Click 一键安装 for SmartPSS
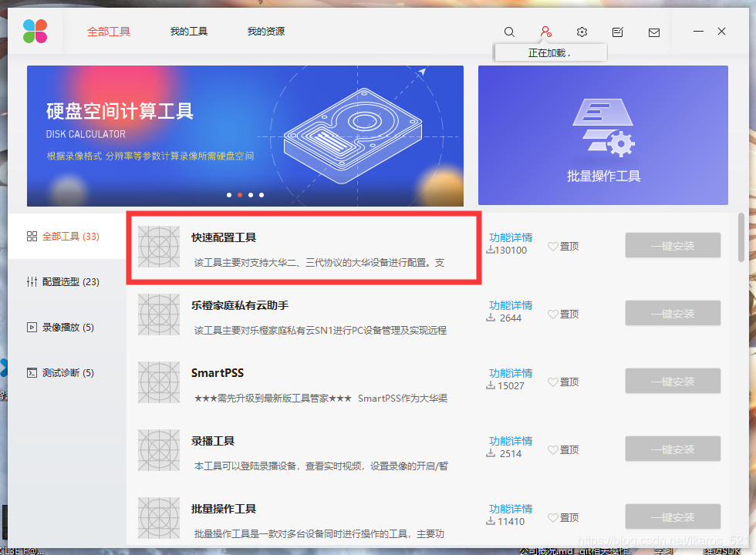The width and height of the screenshot is (756, 555). [x=673, y=382]
